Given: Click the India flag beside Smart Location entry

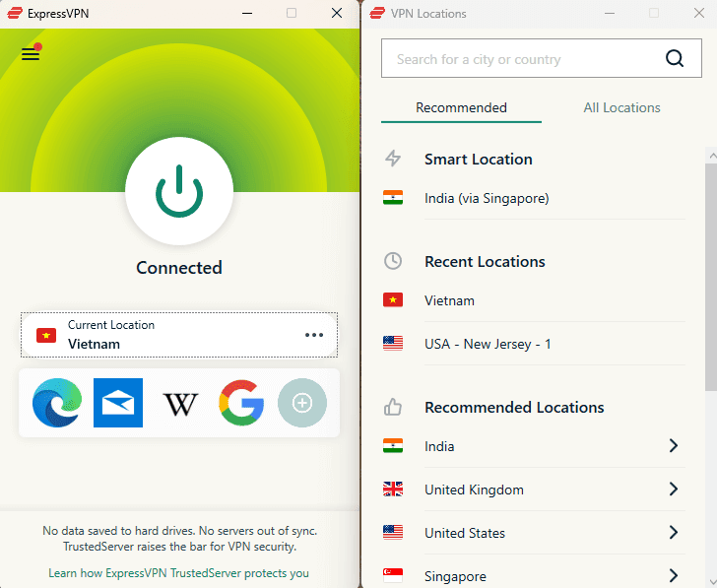Looking at the screenshot, I should click(393, 198).
